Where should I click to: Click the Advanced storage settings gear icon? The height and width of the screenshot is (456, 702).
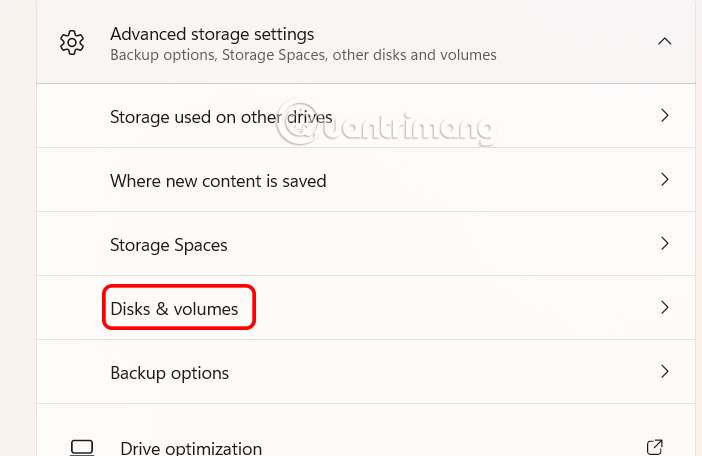[71, 43]
